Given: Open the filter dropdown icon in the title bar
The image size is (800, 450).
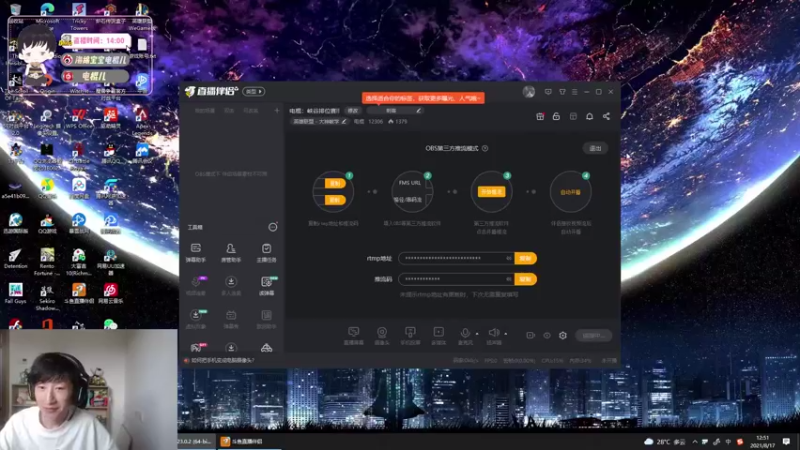Looking at the screenshot, I should [x=562, y=92].
